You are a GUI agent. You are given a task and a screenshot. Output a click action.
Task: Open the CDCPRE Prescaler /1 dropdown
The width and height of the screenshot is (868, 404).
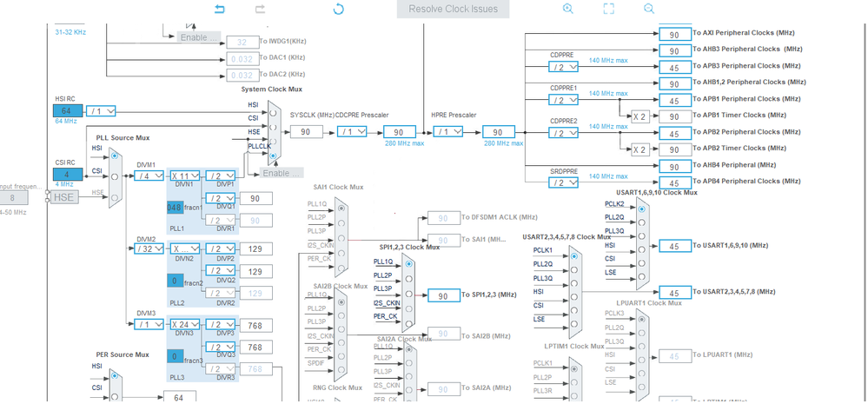[352, 132]
